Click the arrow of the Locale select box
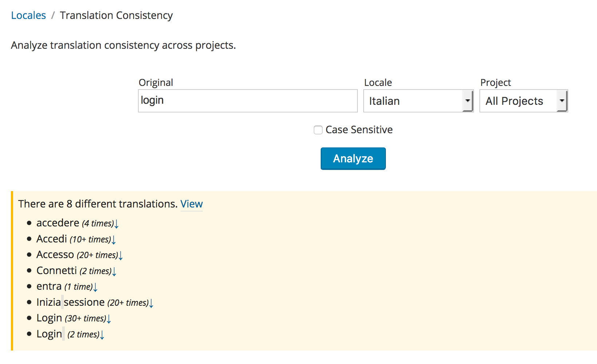Screen dimensions: 597x364 coord(467,101)
